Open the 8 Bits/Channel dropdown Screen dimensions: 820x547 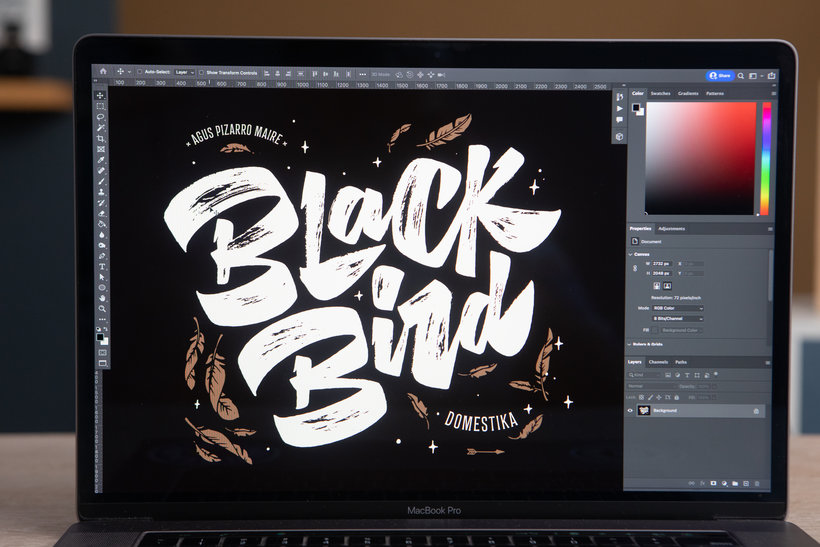click(x=678, y=318)
